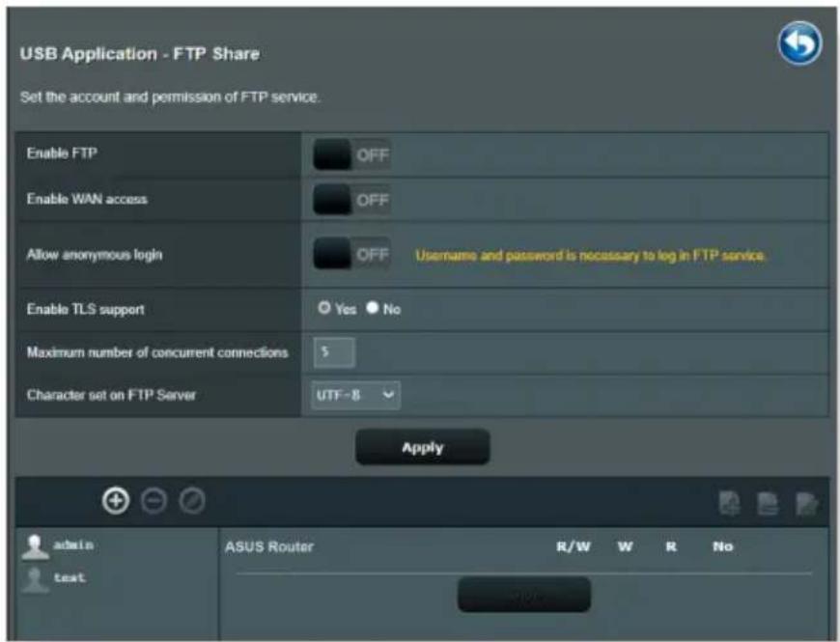Click the Enable FTP label
This screenshot has width=840, height=642.
(x=62, y=154)
